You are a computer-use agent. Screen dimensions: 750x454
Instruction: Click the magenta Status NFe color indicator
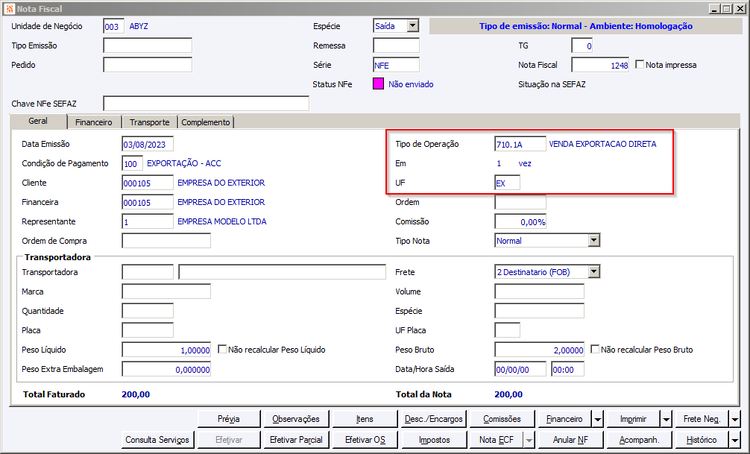pyautogui.click(x=378, y=84)
